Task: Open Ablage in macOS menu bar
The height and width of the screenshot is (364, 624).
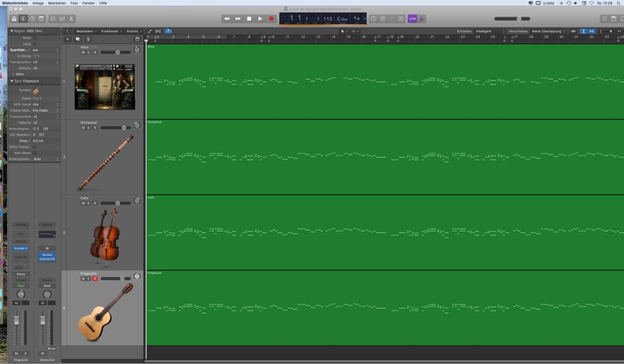Action: (38, 3)
